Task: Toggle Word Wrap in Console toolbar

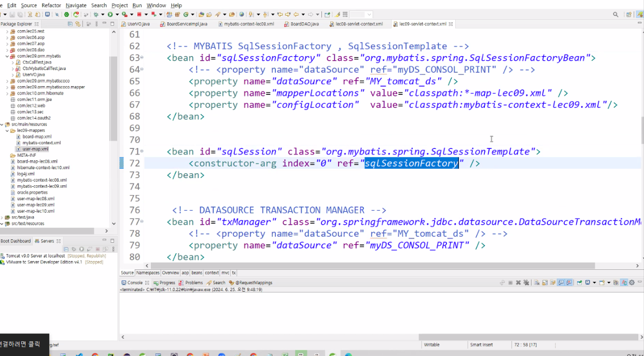Action: pos(553,283)
